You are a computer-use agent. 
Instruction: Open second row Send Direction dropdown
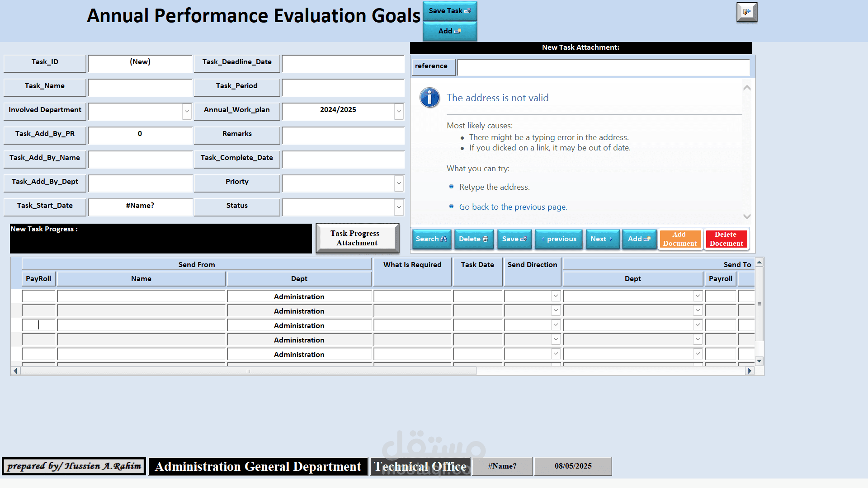point(556,310)
